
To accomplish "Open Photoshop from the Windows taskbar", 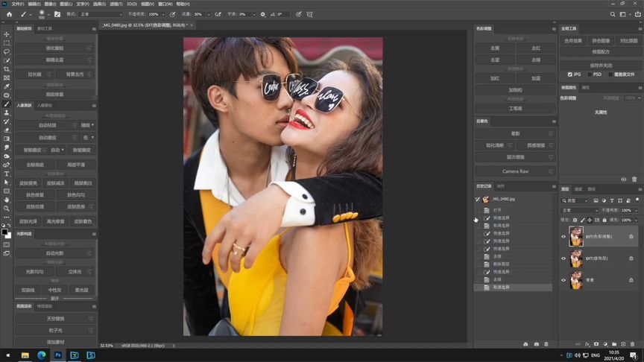I will pyautogui.click(x=58, y=355).
